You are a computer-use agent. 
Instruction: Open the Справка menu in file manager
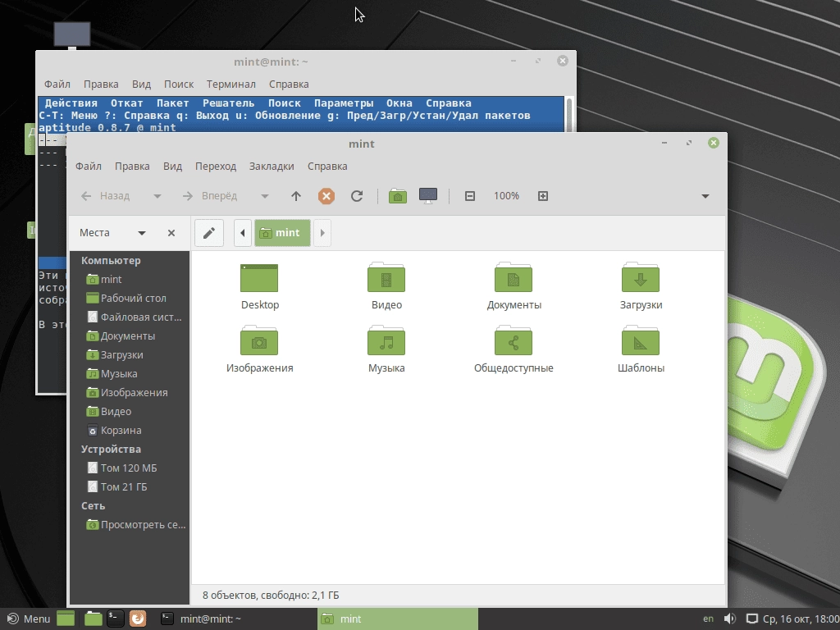pyautogui.click(x=327, y=166)
